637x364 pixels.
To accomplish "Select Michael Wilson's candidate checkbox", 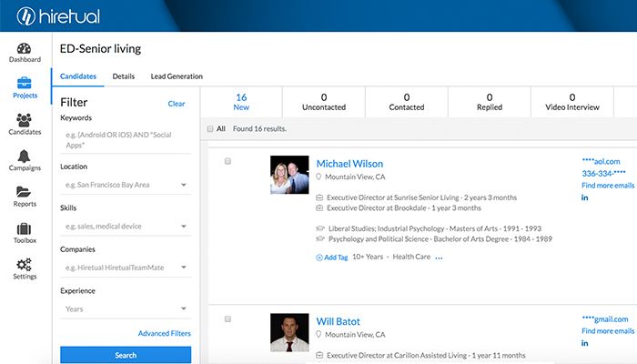I will point(227,161).
